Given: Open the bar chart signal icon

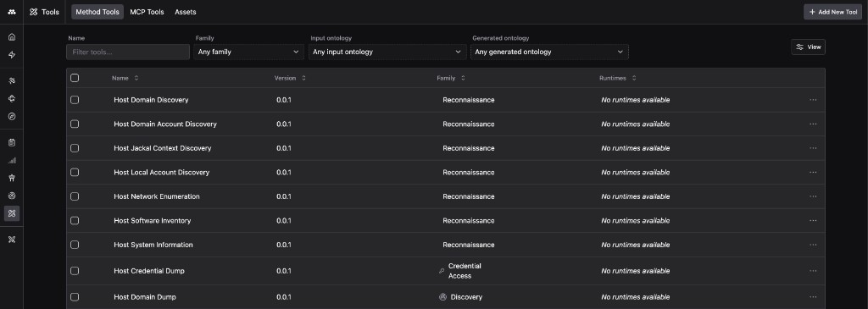Looking at the screenshot, I should pyautogui.click(x=12, y=160).
